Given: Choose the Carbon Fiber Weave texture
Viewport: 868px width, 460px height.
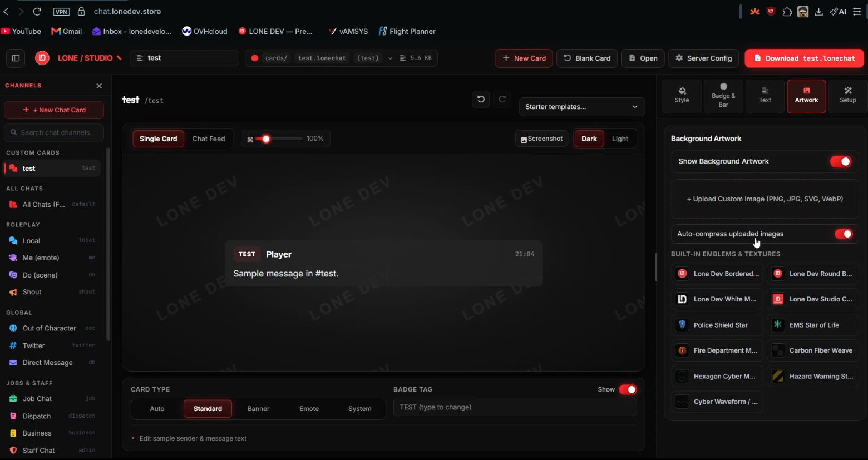Looking at the screenshot, I should pos(813,350).
